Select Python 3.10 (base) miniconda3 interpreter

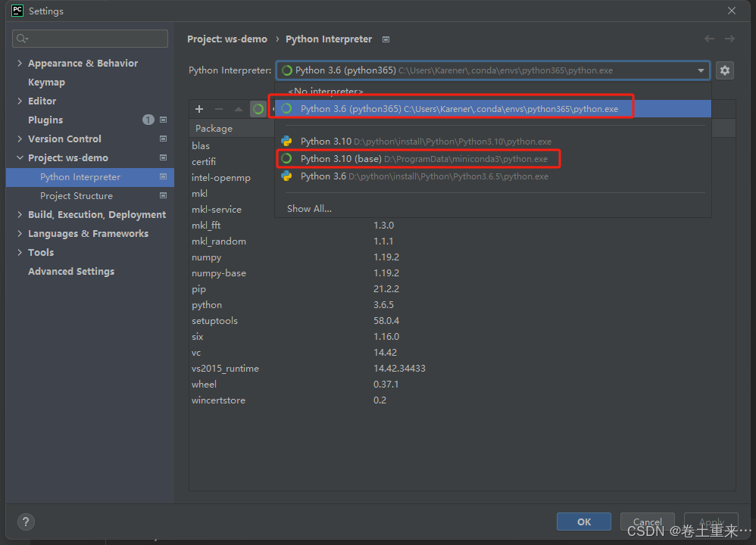492,158
